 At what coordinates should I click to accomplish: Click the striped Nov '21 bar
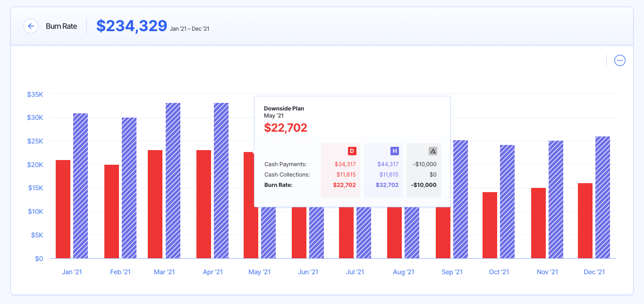coord(556,199)
